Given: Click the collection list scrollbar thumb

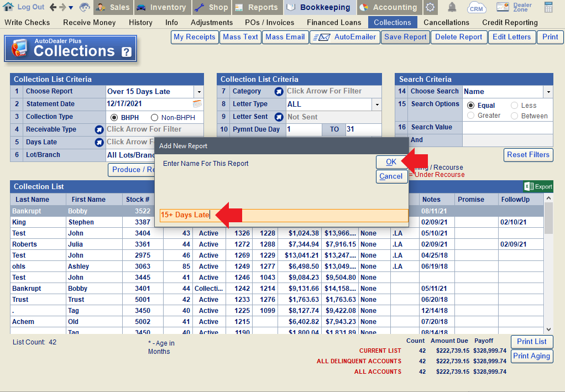Looking at the screenshot, I should [x=548, y=218].
